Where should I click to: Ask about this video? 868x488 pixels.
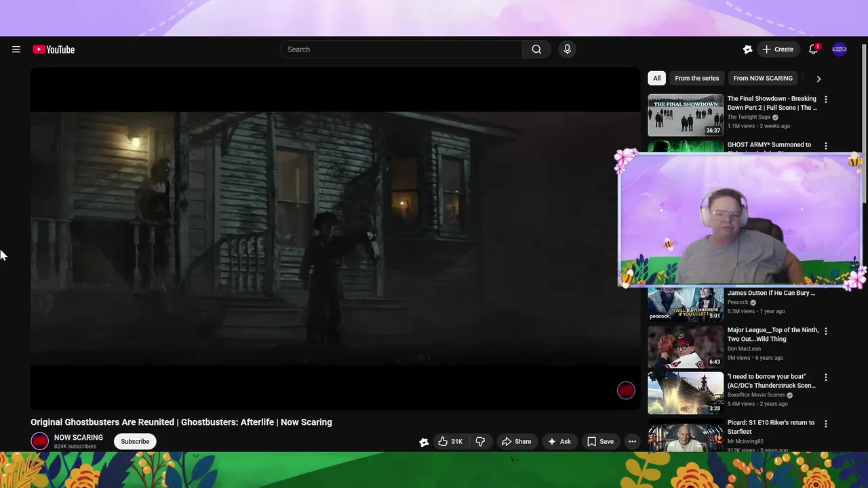pyautogui.click(x=559, y=441)
